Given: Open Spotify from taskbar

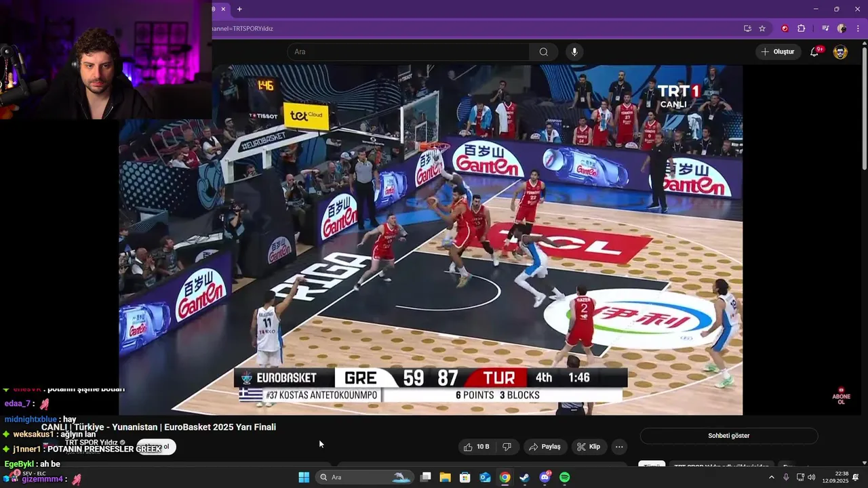Looking at the screenshot, I should point(564,477).
